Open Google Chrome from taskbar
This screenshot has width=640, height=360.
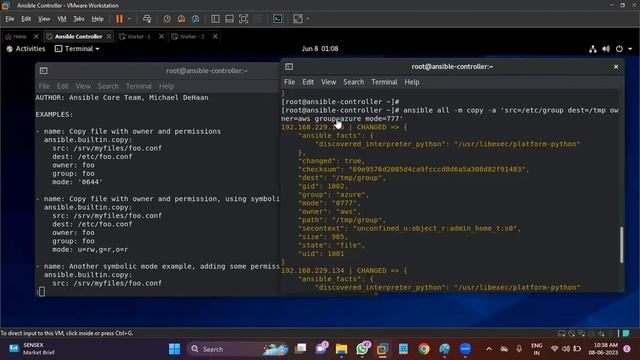click(x=424, y=349)
